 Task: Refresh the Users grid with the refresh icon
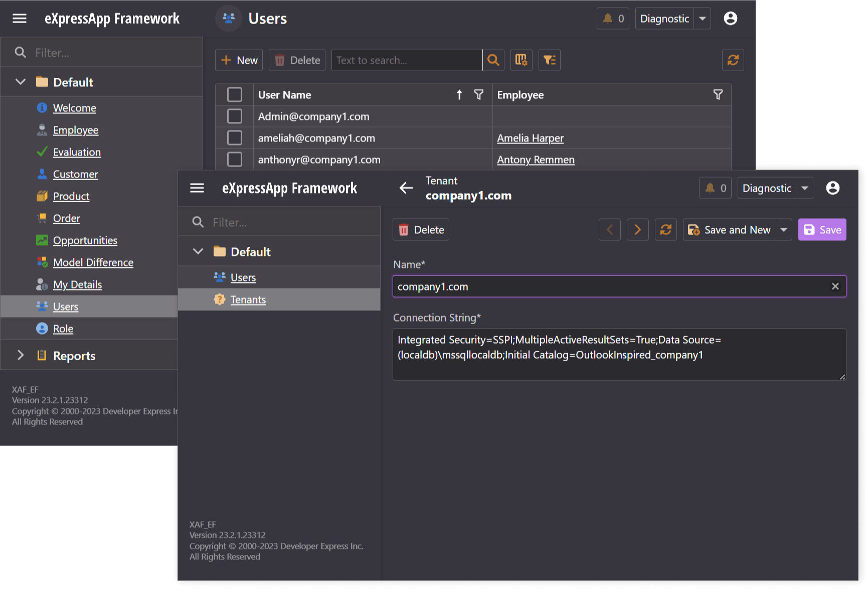click(x=733, y=60)
